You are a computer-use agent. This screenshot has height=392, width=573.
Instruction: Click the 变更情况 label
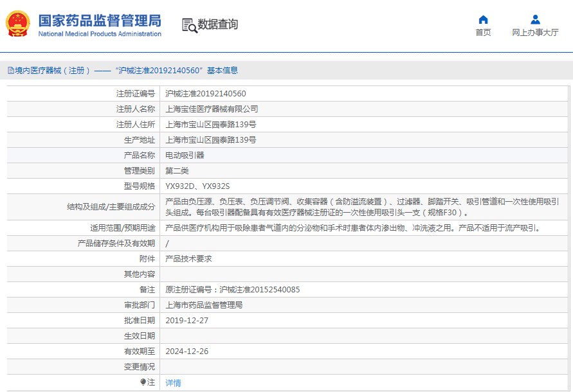(x=139, y=366)
